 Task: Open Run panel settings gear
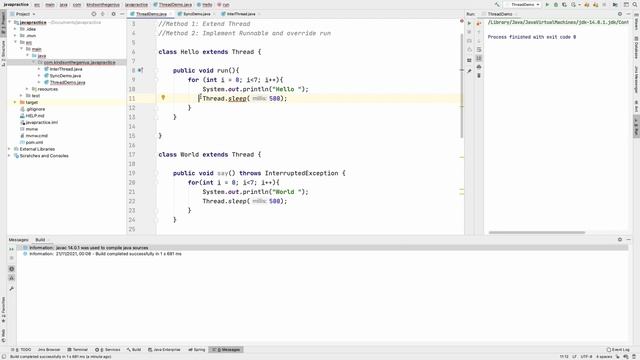coord(620,14)
